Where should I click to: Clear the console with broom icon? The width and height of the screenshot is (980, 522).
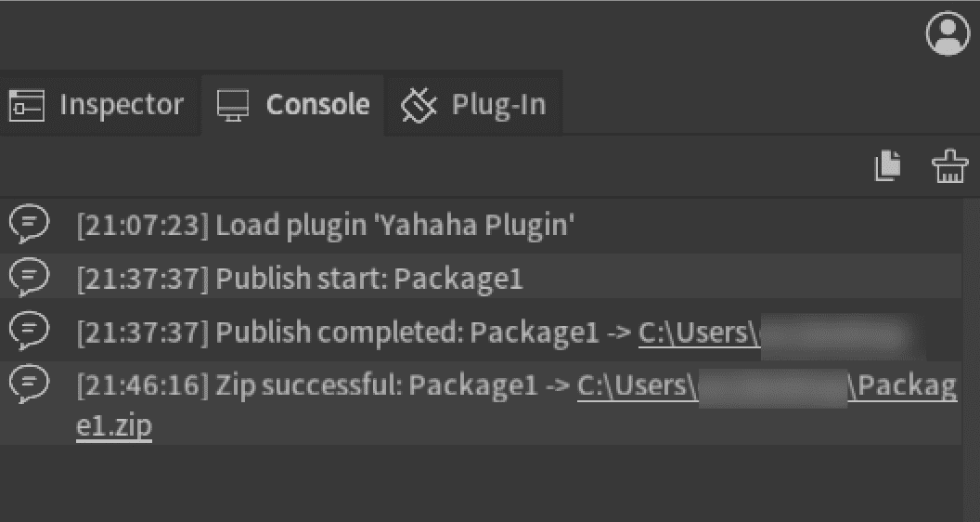[x=949, y=167]
